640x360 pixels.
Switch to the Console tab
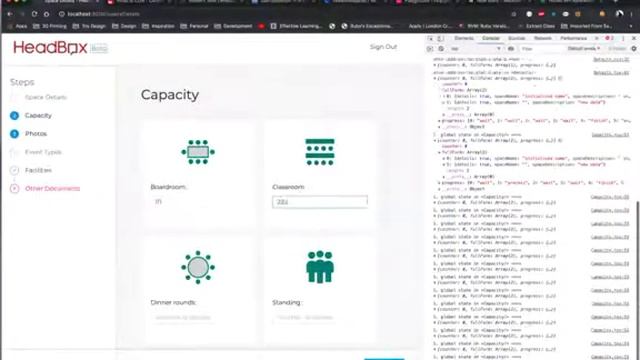click(x=491, y=38)
